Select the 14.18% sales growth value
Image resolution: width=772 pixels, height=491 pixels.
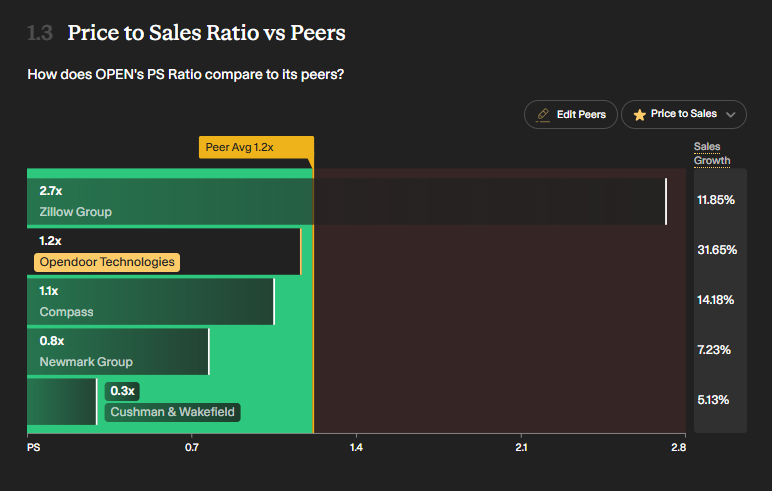(x=715, y=300)
